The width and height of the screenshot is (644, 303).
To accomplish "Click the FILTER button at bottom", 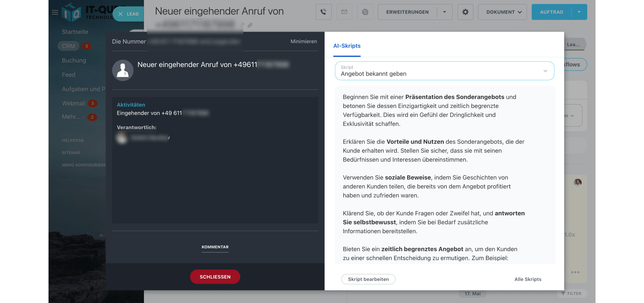I will click(571, 293).
